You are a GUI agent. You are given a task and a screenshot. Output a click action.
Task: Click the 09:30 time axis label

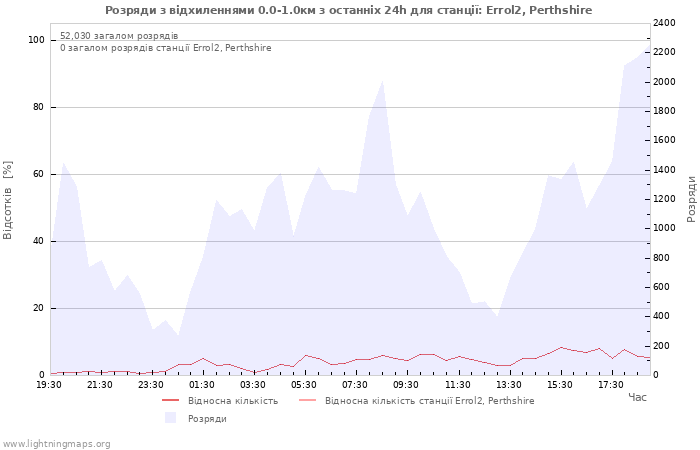[406, 385]
